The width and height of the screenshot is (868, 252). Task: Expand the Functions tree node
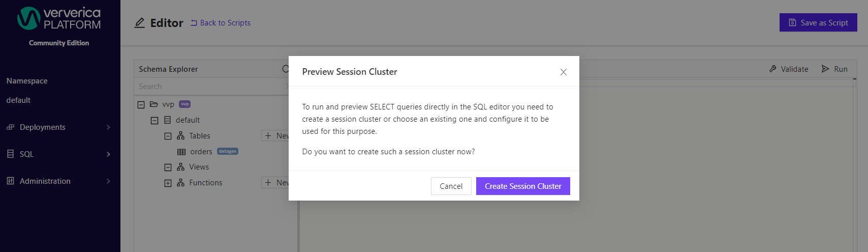(x=168, y=183)
